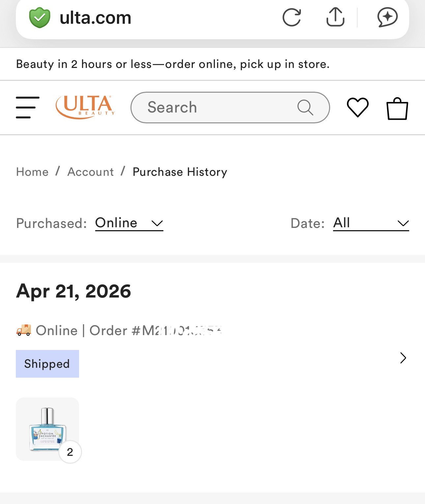Click into the Search field
This screenshot has width=425, height=504.
(x=217, y=108)
